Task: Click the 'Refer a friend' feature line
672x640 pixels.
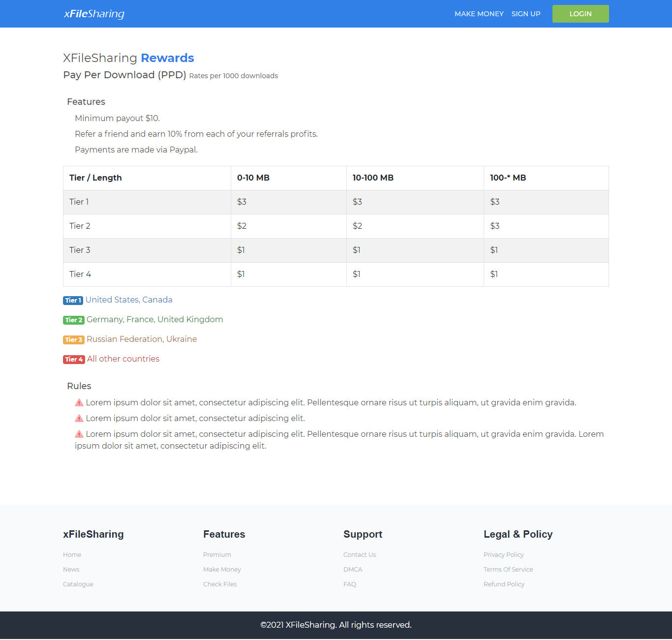Action: point(196,134)
